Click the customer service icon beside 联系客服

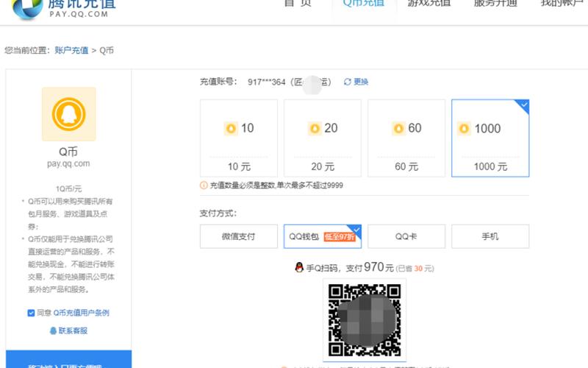[53, 330]
